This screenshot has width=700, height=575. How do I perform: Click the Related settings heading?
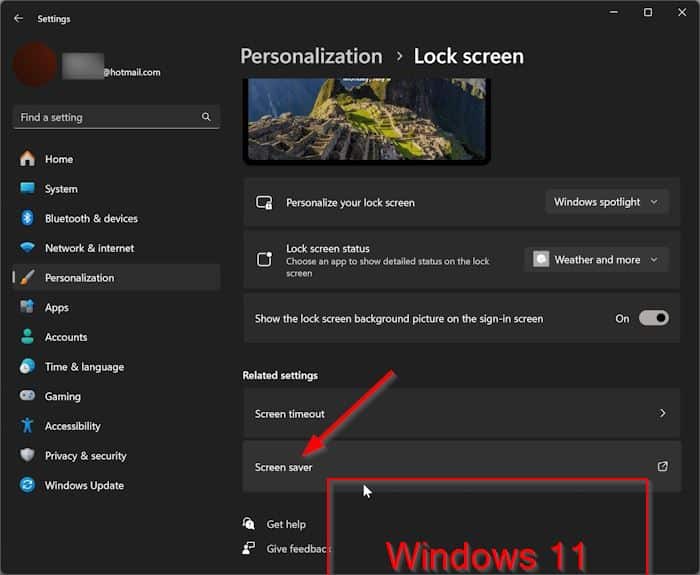280,375
